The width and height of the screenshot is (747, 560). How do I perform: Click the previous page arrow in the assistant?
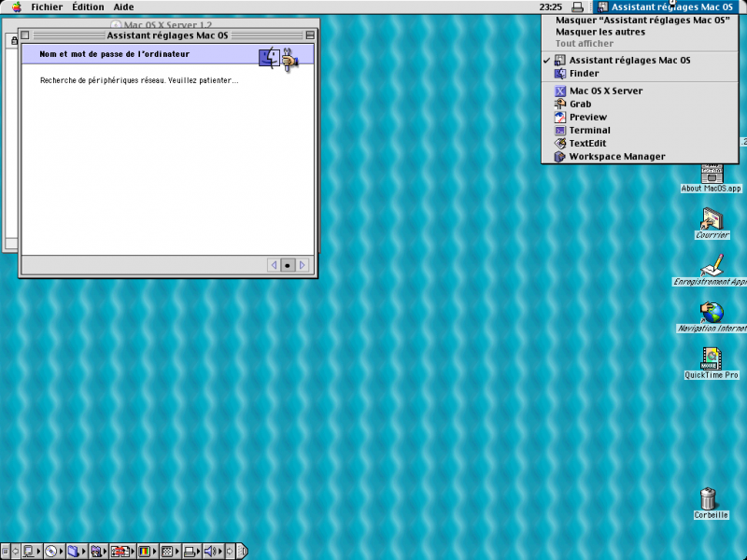tap(274, 265)
